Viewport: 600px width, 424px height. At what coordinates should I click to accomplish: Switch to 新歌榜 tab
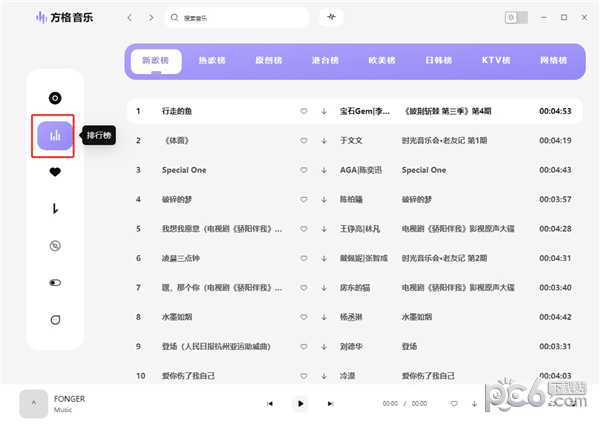(x=156, y=61)
